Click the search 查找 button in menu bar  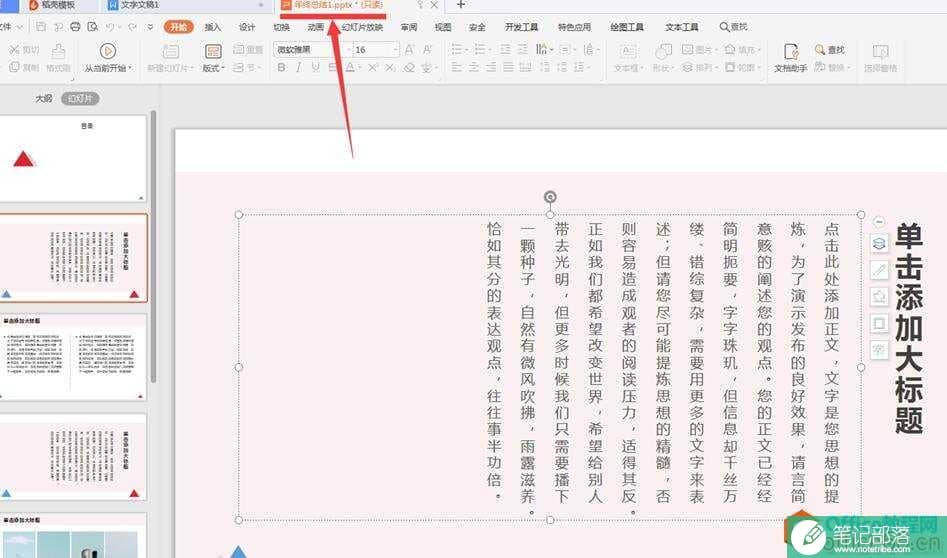coord(733,27)
